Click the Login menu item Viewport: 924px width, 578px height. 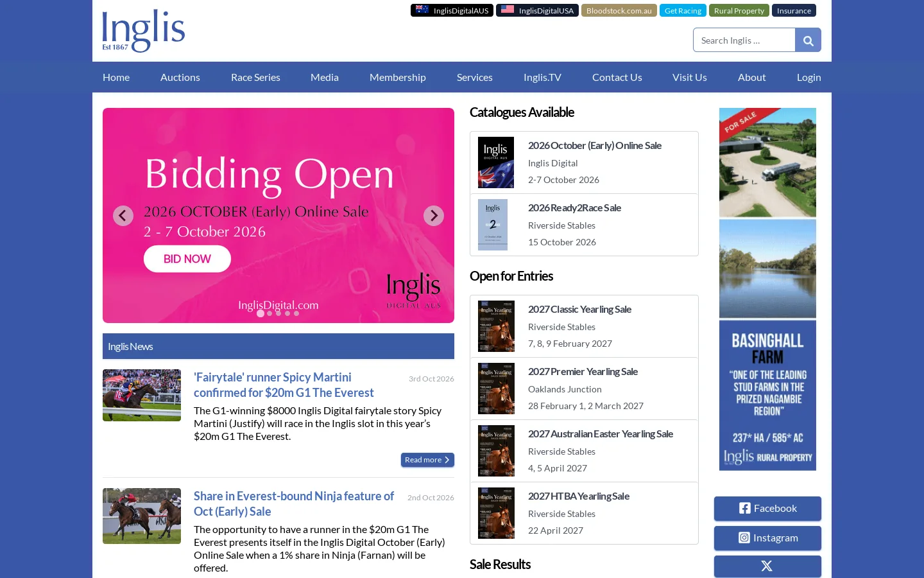[x=809, y=77]
